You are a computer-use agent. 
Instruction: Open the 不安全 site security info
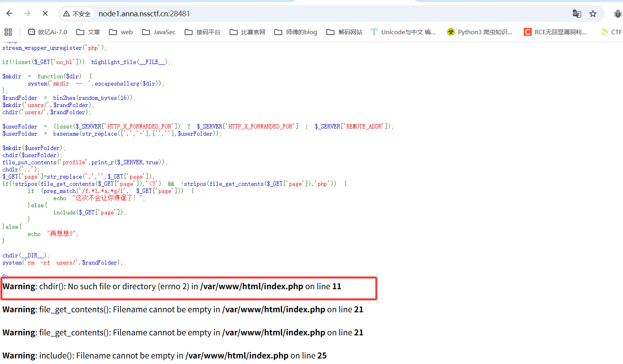[x=77, y=14]
